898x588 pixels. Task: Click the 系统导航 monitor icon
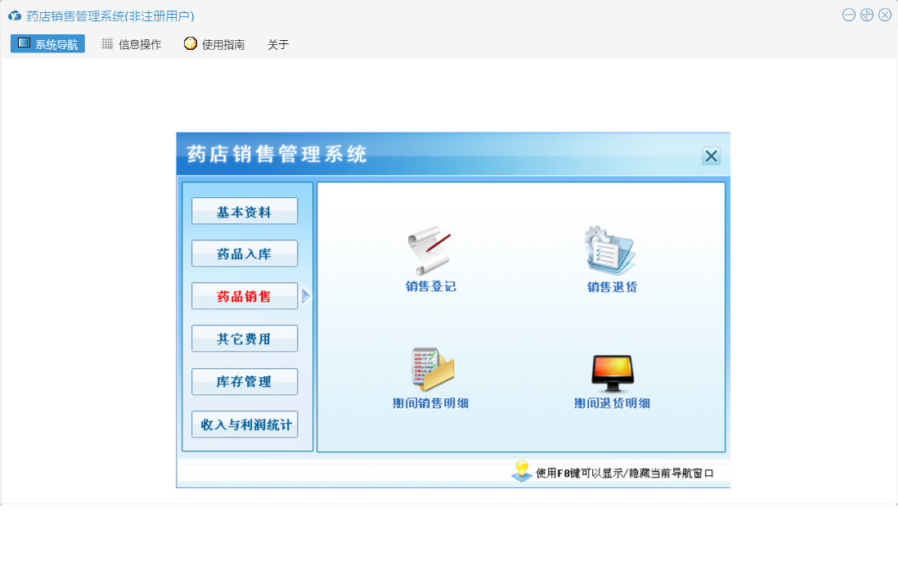[x=24, y=43]
